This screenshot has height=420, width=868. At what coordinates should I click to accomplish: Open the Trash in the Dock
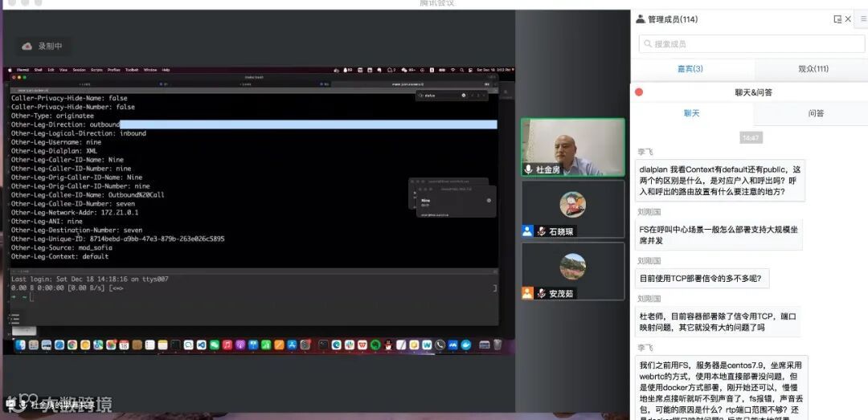click(x=497, y=345)
